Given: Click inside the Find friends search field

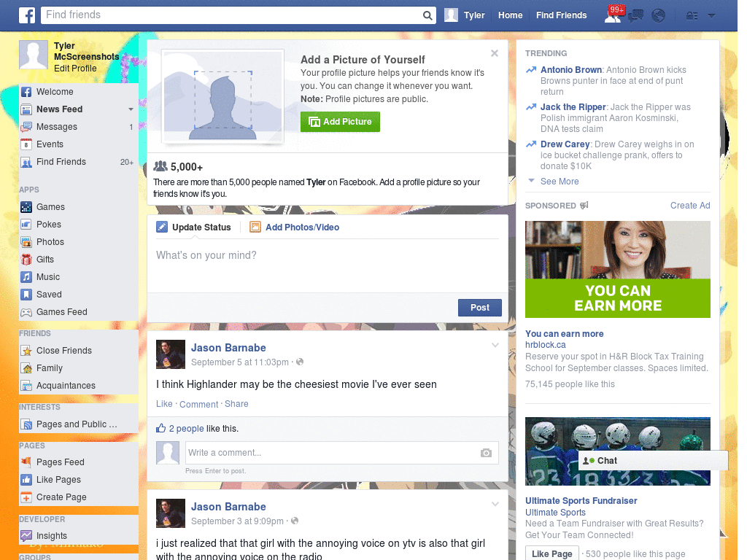Looking at the screenshot, I should tap(231, 15).
